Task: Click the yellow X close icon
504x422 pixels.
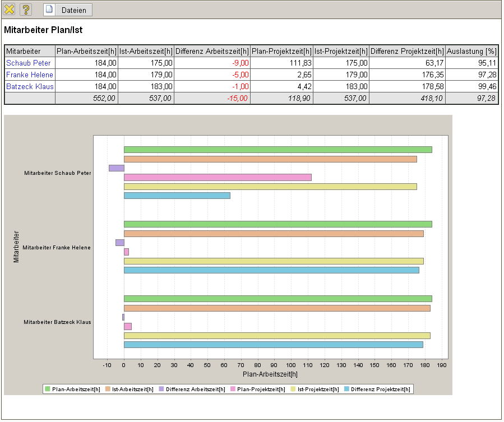Action: pyautogui.click(x=9, y=10)
